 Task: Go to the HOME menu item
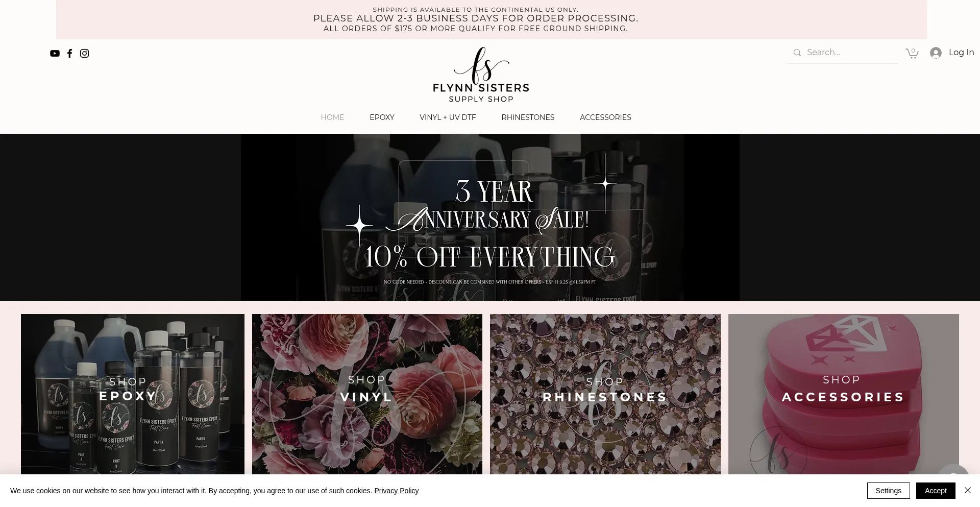(x=332, y=117)
